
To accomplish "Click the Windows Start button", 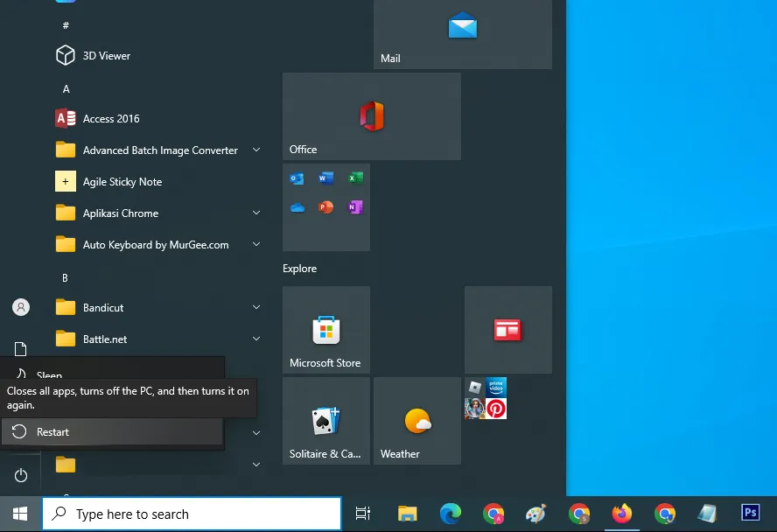I will pyautogui.click(x=20, y=514).
